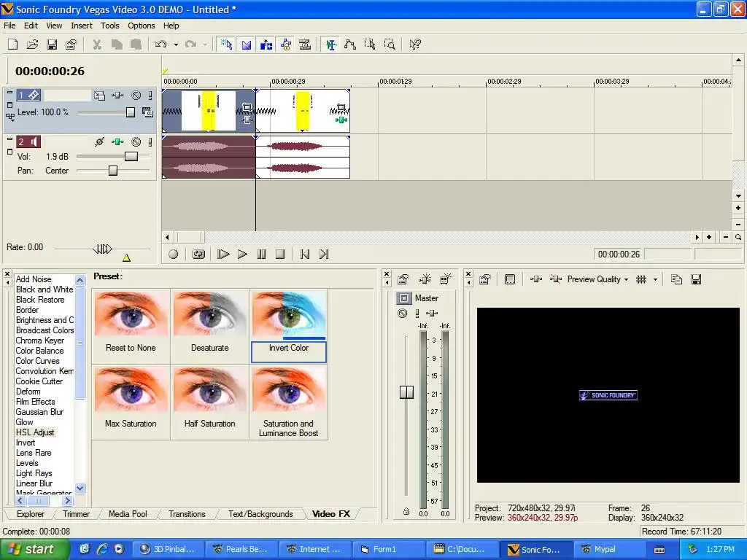The image size is (747, 560).
Task: Toggle Lock Envelopes to Events icon
Action: (286, 44)
